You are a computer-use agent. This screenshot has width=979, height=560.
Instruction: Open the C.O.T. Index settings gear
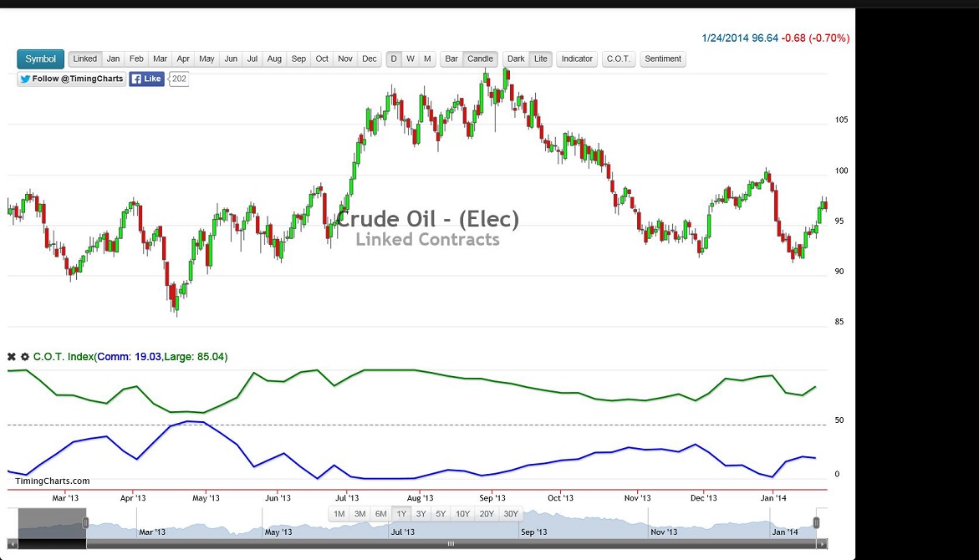coord(26,356)
